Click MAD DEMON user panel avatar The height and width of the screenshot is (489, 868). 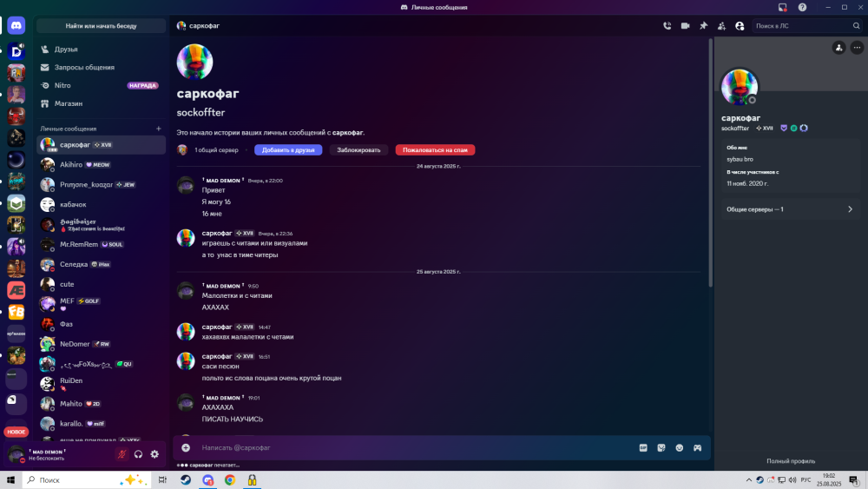pos(16,454)
